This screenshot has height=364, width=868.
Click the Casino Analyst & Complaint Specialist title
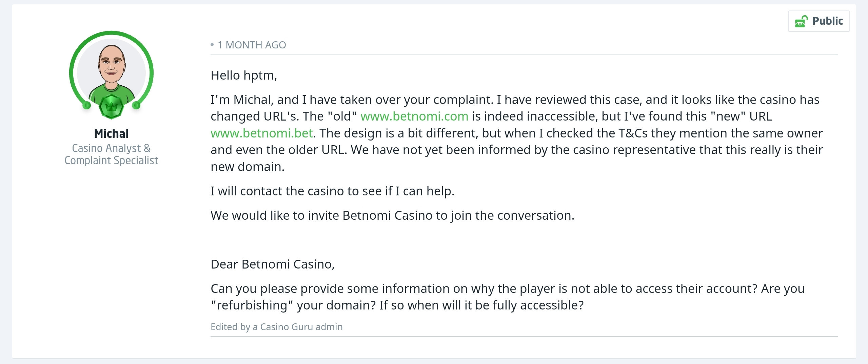[111, 154]
